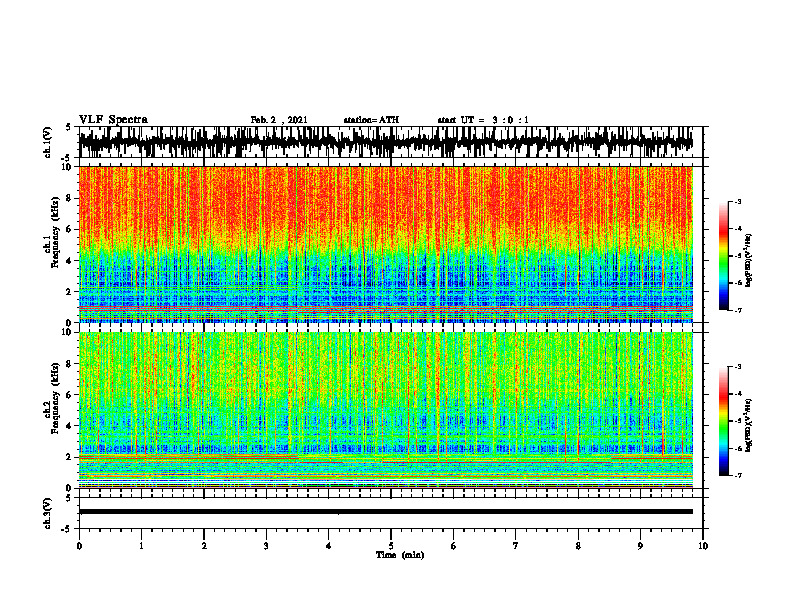Click the -3 label on ch.2 color bar
Screen dimensions: 792x612
[737, 367]
